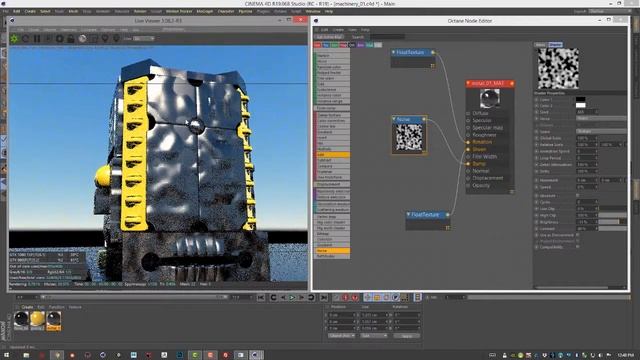The height and width of the screenshot is (360, 640).
Task: Click the Live Viewer window title icon
Action: [x=12, y=20]
